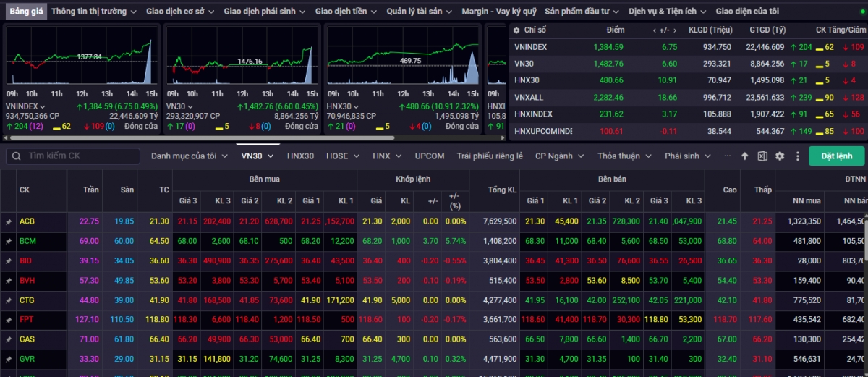Expand the Quản lý tài sản menu
Image resolution: width=868 pixels, height=377 pixels.
[x=420, y=12]
